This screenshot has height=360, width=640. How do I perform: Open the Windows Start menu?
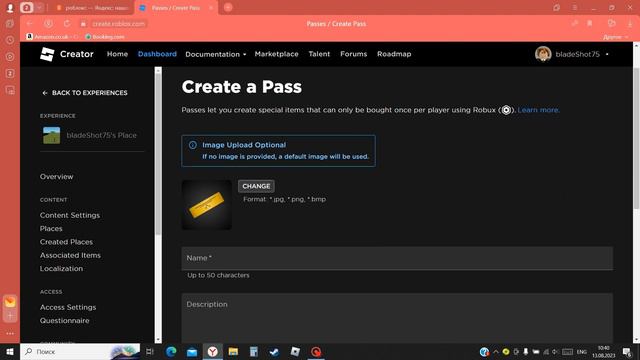(x=10, y=351)
